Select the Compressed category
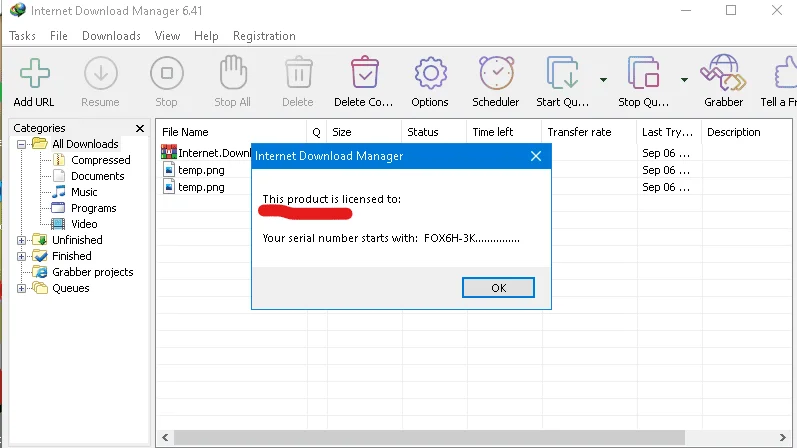The width and height of the screenshot is (797, 448). pos(101,160)
